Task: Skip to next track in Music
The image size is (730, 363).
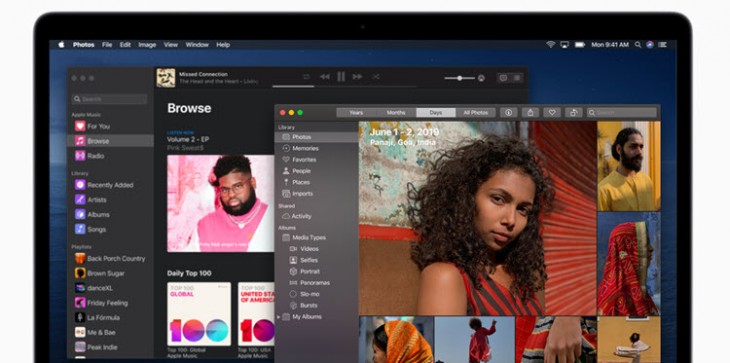Action: [358, 77]
